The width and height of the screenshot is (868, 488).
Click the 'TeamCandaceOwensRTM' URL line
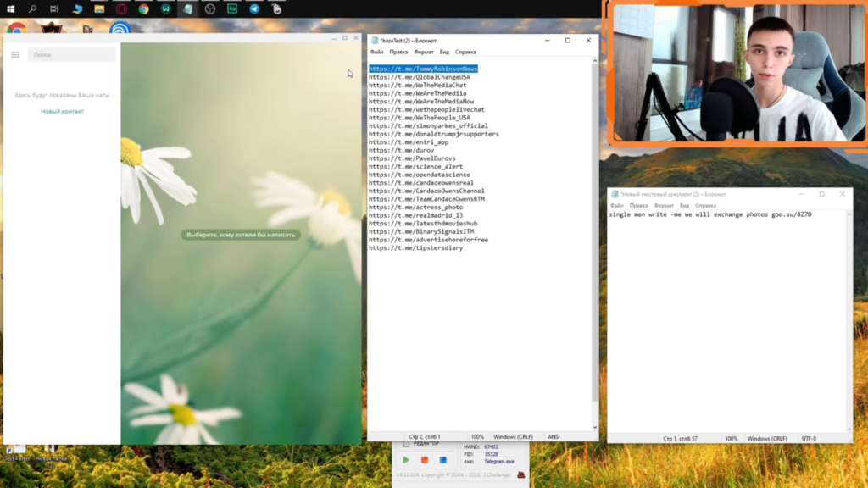(427, 199)
